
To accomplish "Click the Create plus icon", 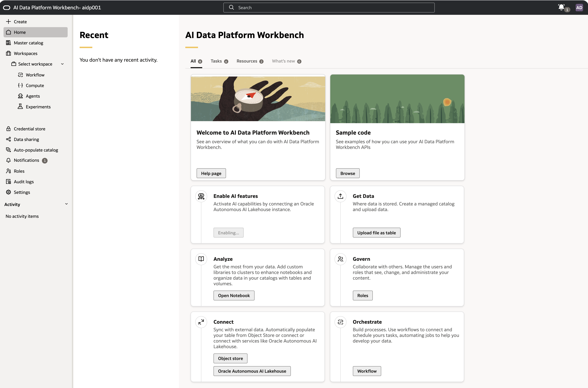I will [x=8, y=21].
